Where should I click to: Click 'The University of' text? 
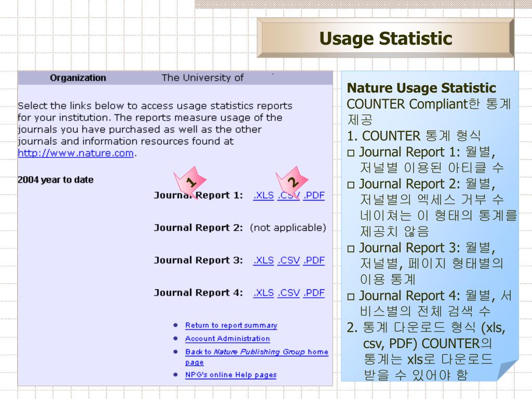coord(203,78)
